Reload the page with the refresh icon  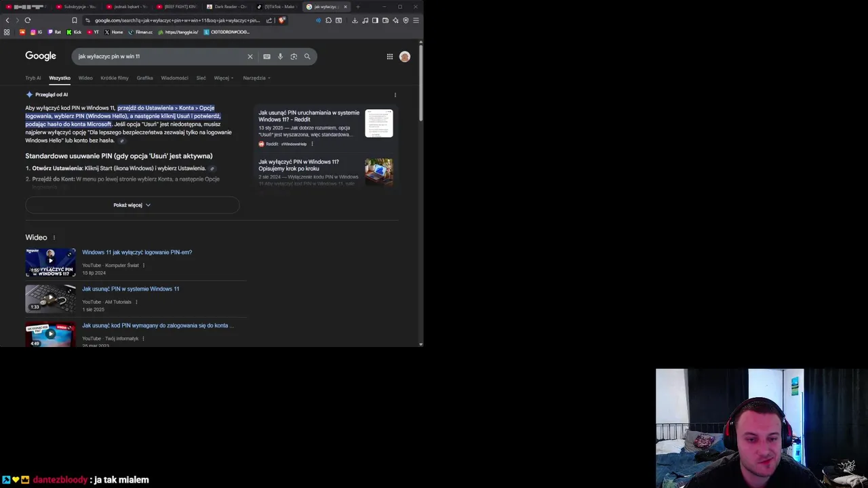pos(28,20)
